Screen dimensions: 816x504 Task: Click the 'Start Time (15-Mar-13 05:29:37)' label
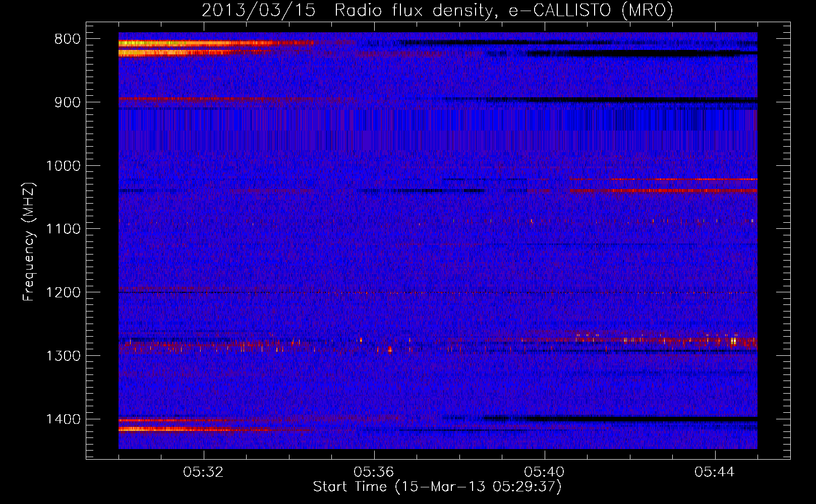click(x=437, y=487)
